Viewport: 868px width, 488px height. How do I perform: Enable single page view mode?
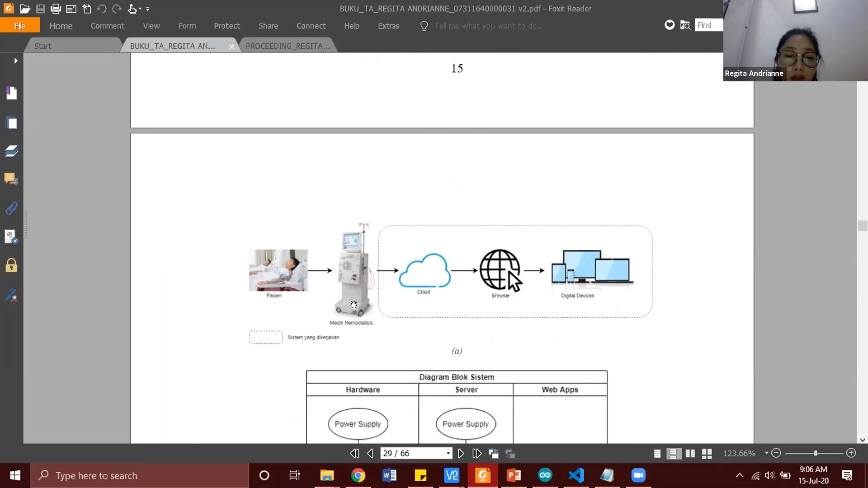[x=657, y=453]
